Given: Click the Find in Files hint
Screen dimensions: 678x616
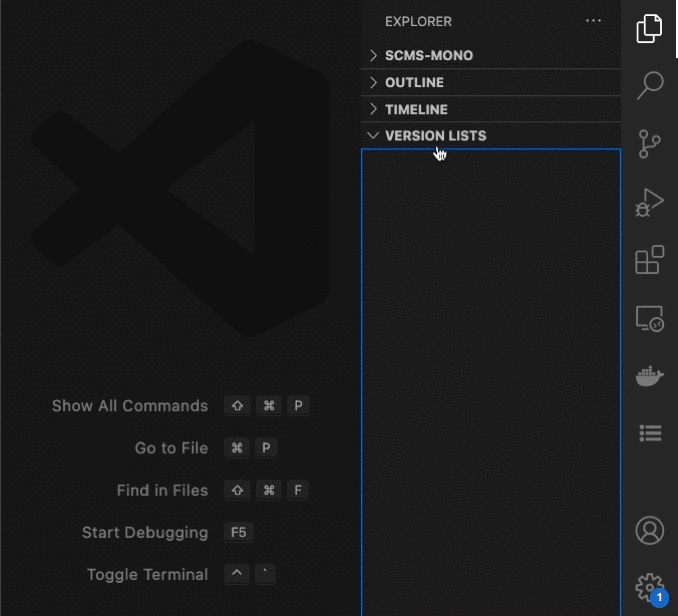Looking at the screenshot, I should (162, 491).
